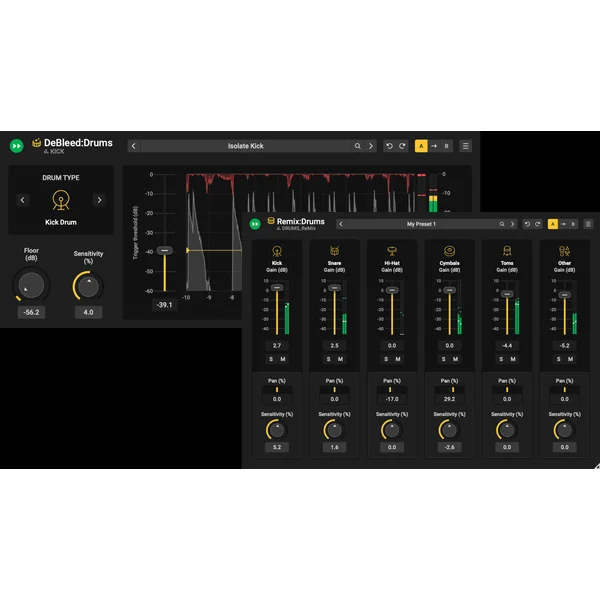Image resolution: width=600 pixels, height=600 pixels.
Task: Solo the Snare channel
Action: (x=329, y=359)
